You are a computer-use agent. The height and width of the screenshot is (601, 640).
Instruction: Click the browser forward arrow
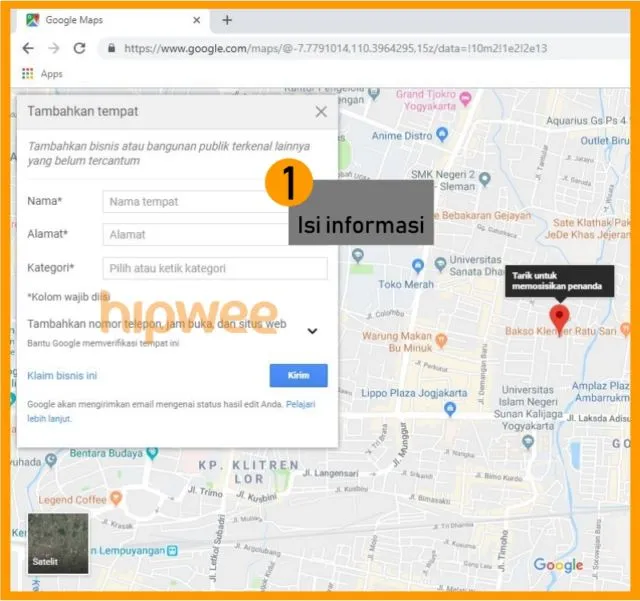tap(53, 48)
